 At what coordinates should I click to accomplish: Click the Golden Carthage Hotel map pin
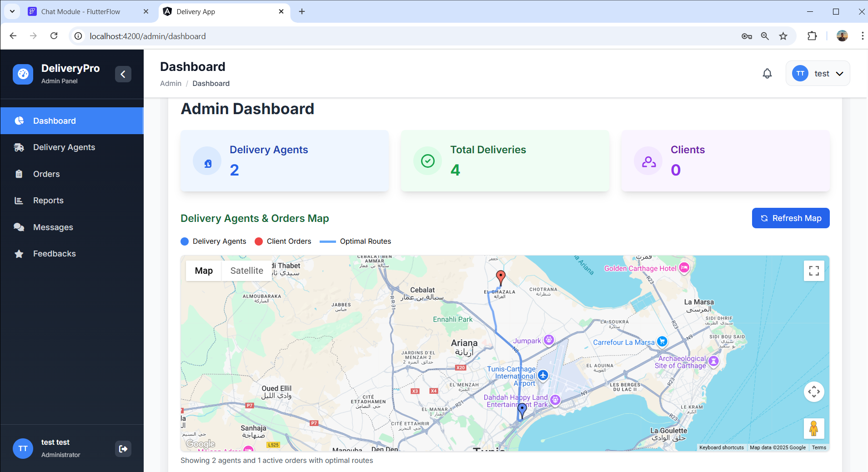684,268
